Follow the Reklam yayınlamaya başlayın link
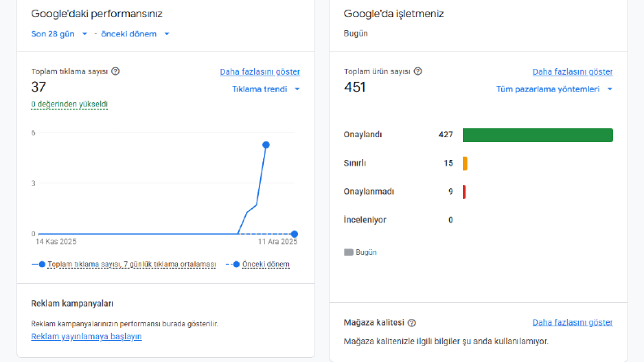Viewport: 644px width, 362px height. 86,337
